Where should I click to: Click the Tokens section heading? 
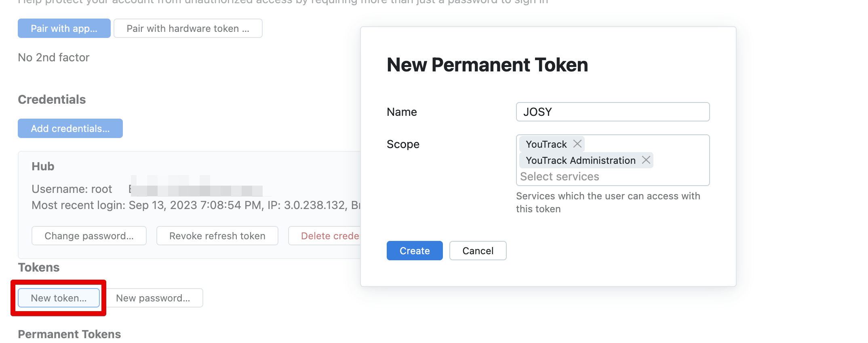point(39,267)
